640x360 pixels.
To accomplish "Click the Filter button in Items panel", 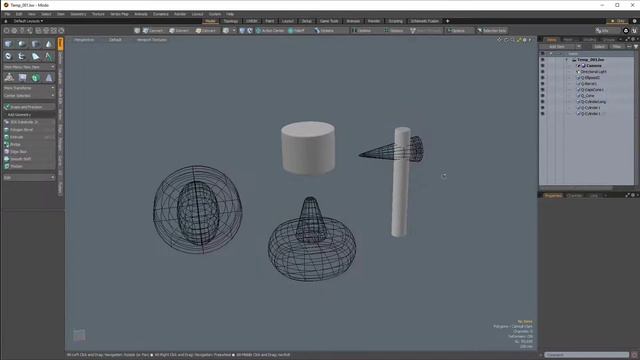I will point(617,47).
